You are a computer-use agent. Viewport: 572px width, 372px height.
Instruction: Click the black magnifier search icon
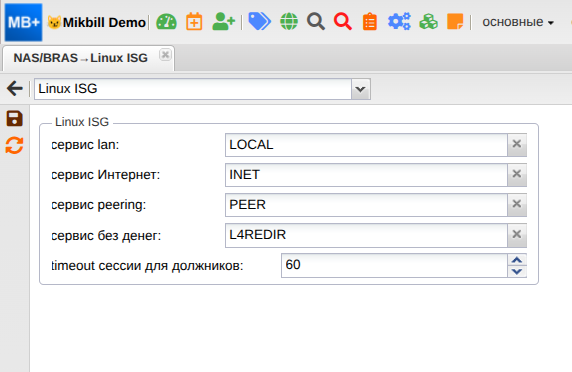point(316,22)
